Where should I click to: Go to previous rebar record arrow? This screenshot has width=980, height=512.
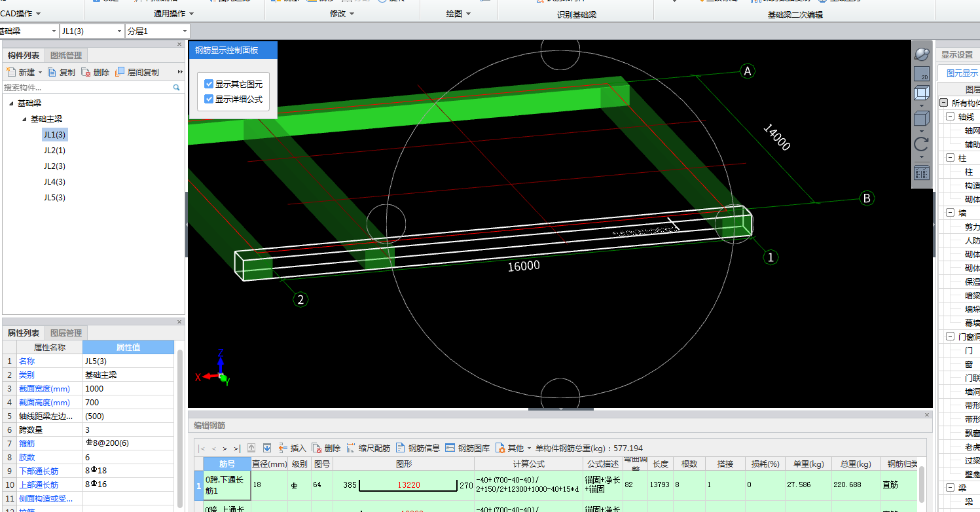pyautogui.click(x=213, y=448)
